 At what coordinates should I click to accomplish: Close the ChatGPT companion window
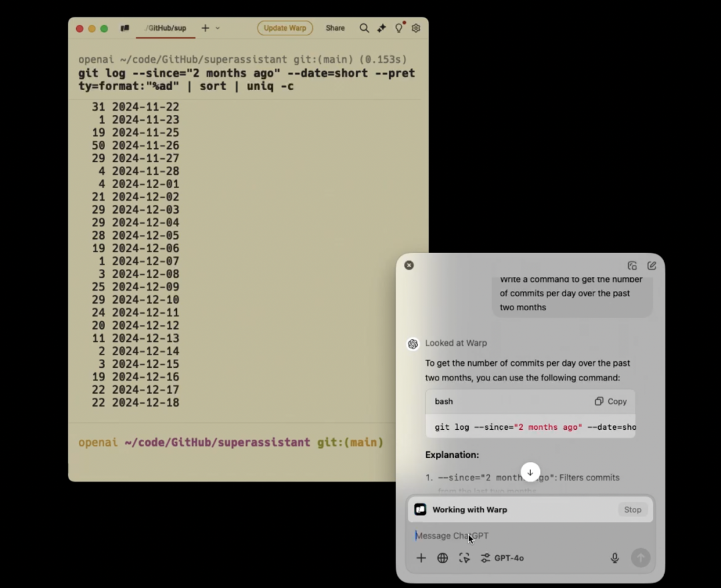click(x=409, y=265)
